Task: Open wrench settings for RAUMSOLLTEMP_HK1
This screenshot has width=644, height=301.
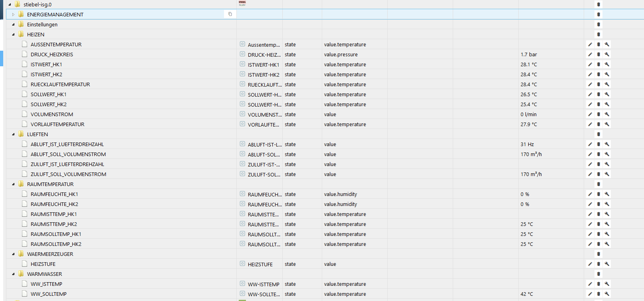Action: pyautogui.click(x=607, y=234)
